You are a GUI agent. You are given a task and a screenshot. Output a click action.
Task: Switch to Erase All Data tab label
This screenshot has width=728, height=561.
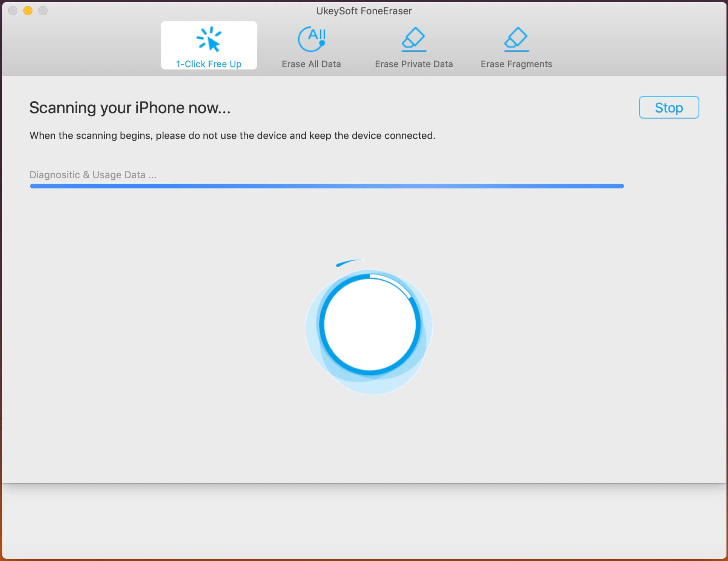coord(311,64)
